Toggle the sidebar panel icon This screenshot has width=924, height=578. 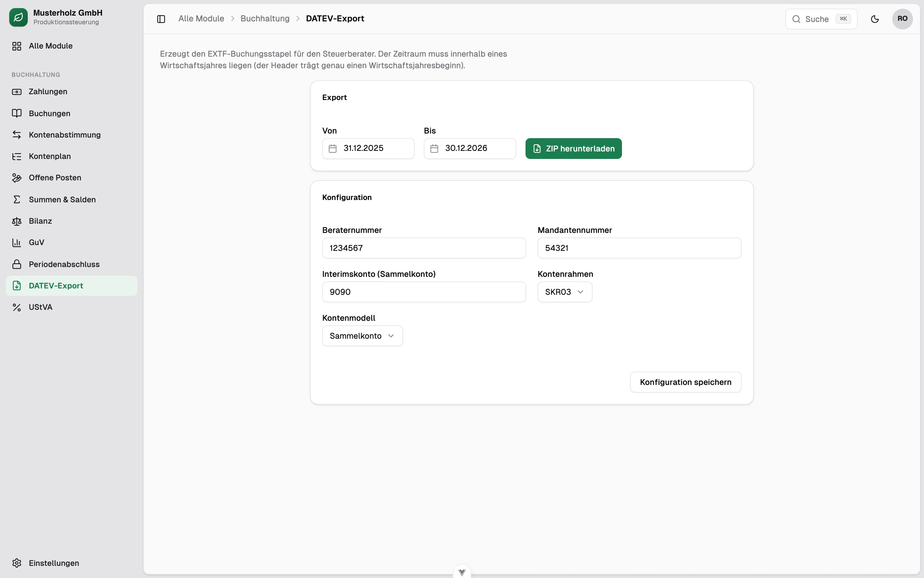[x=161, y=19]
